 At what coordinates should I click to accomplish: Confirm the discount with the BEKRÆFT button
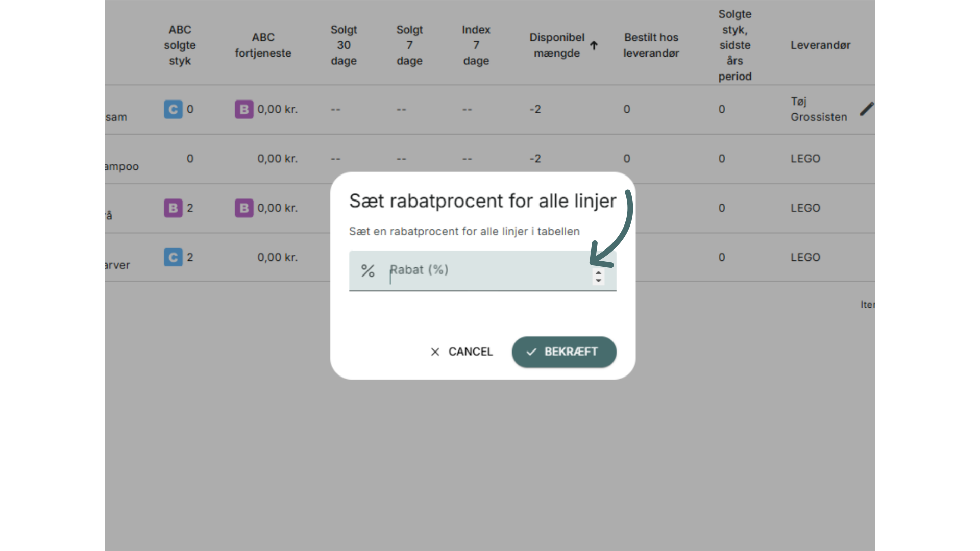pyautogui.click(x=564, y=352)
